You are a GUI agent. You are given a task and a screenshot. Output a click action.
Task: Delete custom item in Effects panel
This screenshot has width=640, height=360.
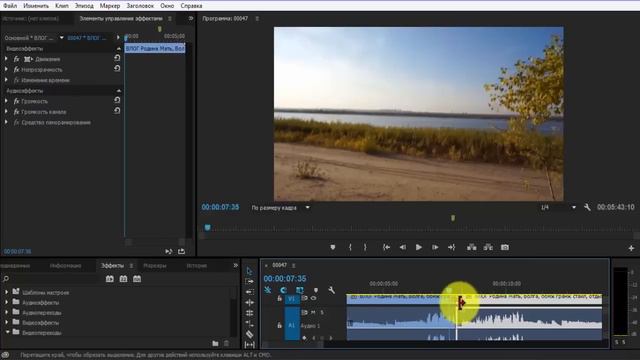point(226,344)
